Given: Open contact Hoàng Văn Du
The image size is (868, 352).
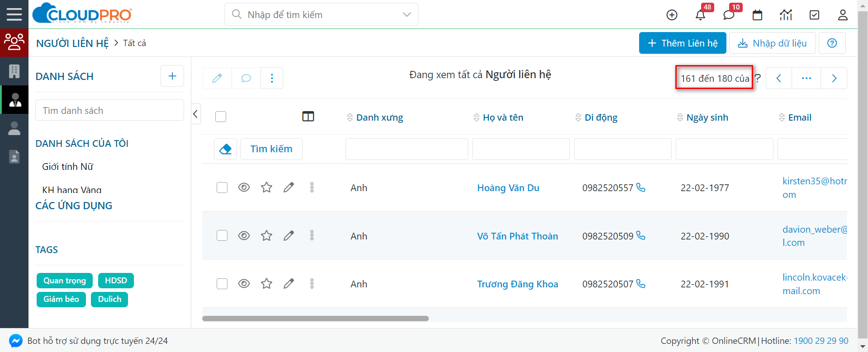Looking at the screenshot, I should click(x=508, y=188).
